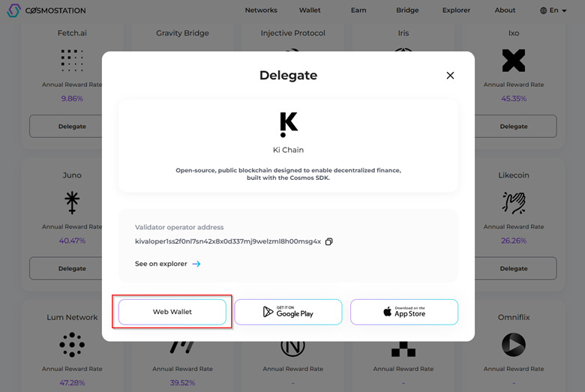Open the Explorer menu item

[x=456, y=10]
